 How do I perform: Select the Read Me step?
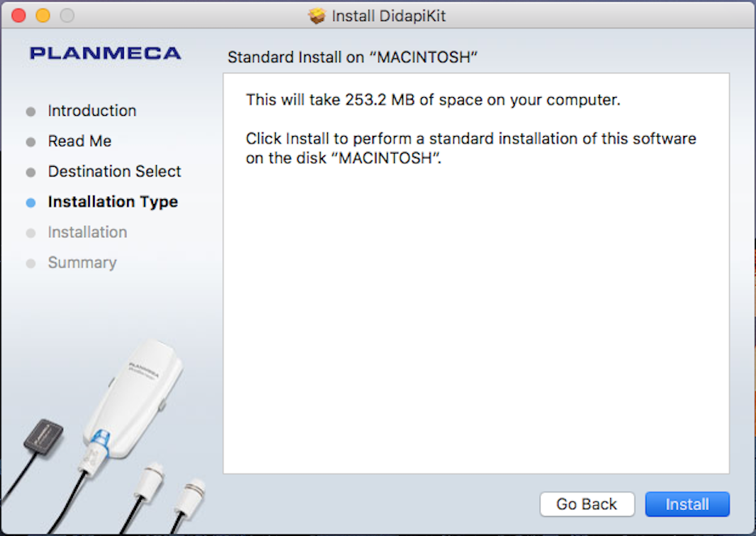[x=79, y=141]
